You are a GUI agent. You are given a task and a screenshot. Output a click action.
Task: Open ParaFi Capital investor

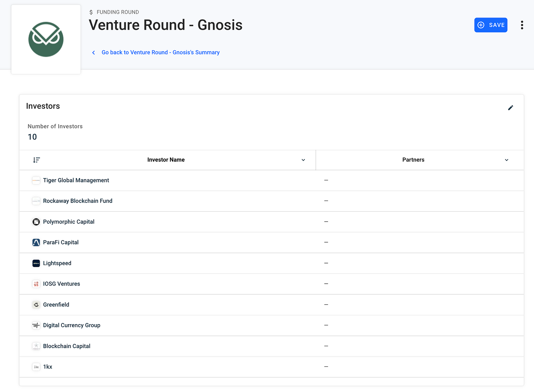[x=61, y=243]
